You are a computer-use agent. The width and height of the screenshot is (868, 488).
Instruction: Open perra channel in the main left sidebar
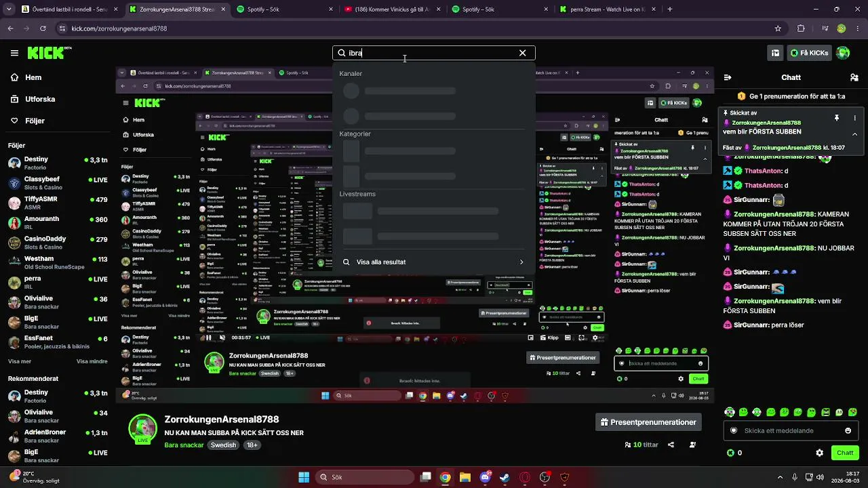[x=58, y=282]
